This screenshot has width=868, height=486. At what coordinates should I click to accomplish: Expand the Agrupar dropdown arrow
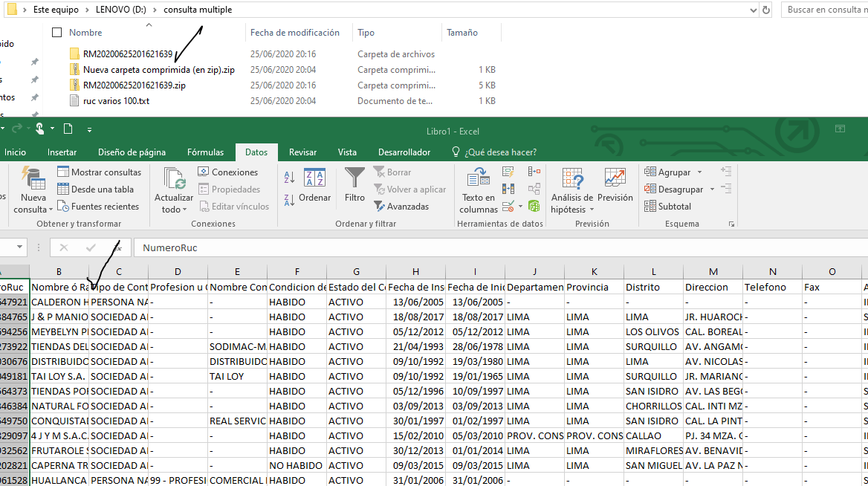(700, 172)
